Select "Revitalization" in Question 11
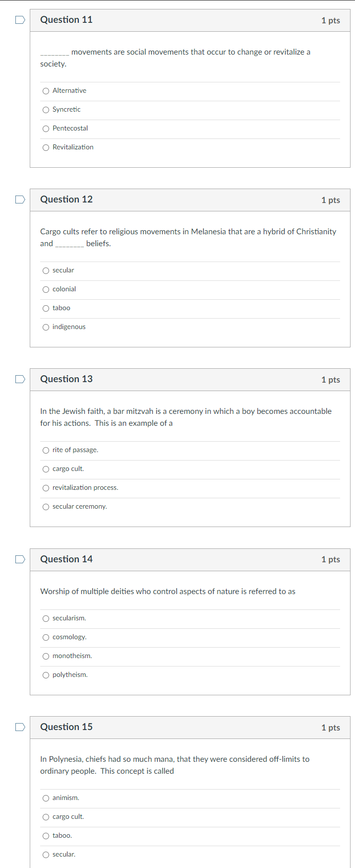This screenshot has height=868, width=355. [x=46, y=147]
